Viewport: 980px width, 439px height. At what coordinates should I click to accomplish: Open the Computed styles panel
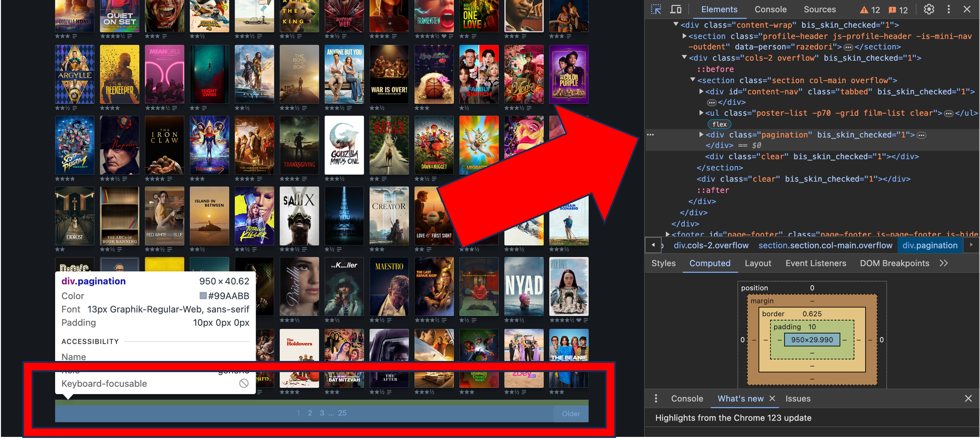point(710,263)
